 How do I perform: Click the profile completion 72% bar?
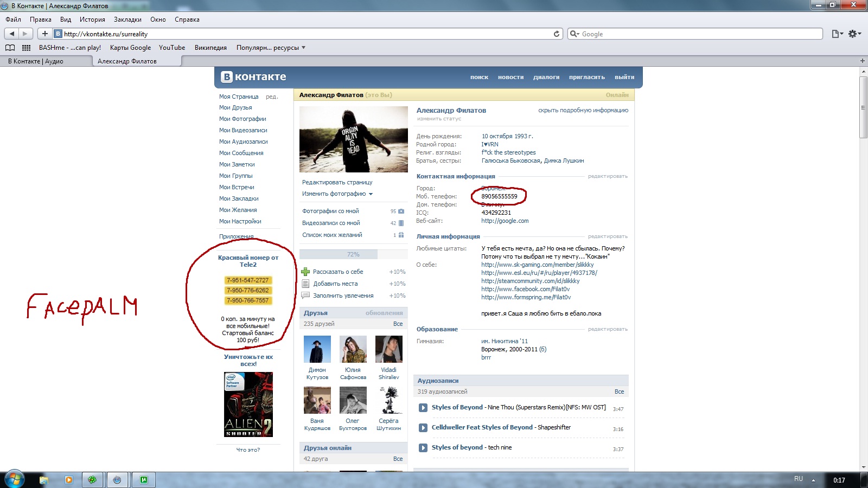click(353, 254)
